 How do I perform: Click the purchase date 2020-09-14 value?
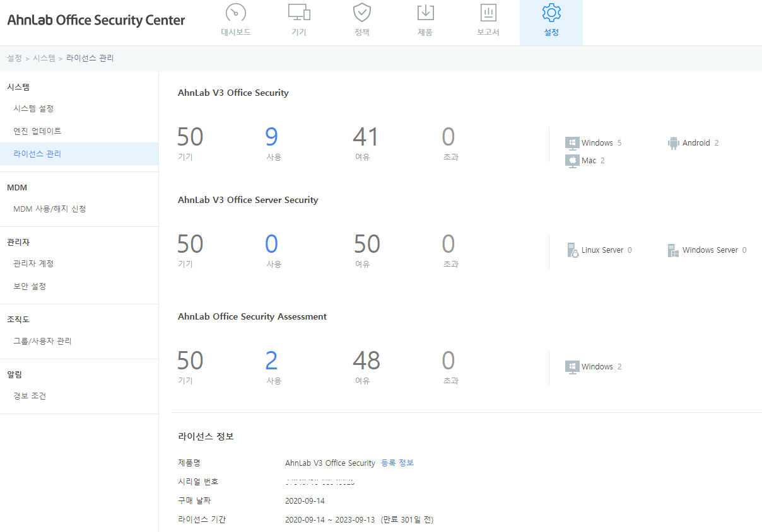pyautogui.click(x=305, y=500)
